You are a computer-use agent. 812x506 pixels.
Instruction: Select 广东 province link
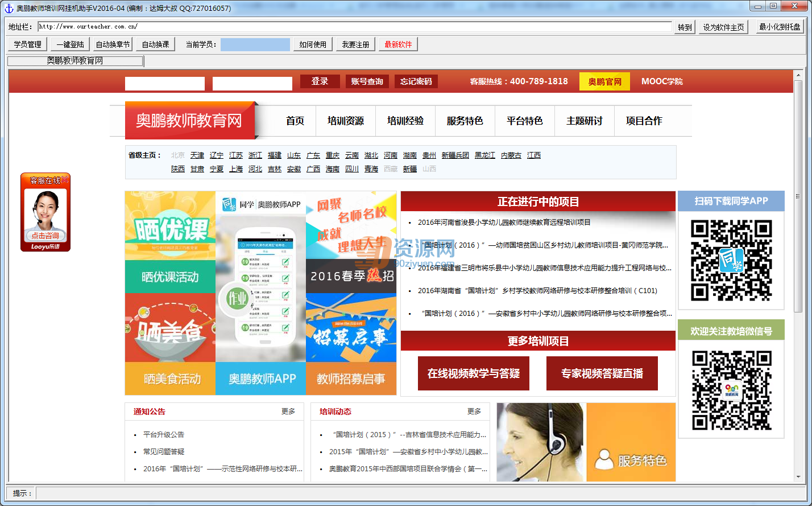313,155
